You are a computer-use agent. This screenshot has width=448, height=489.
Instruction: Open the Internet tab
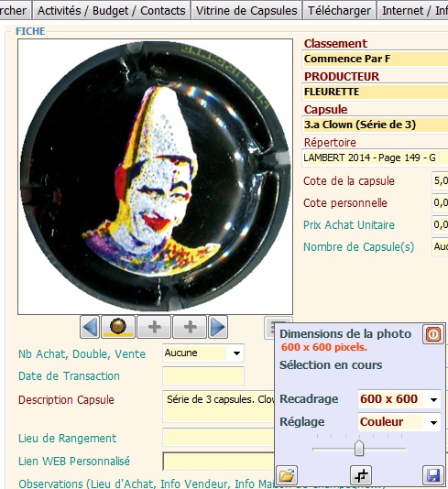[413, 11]
